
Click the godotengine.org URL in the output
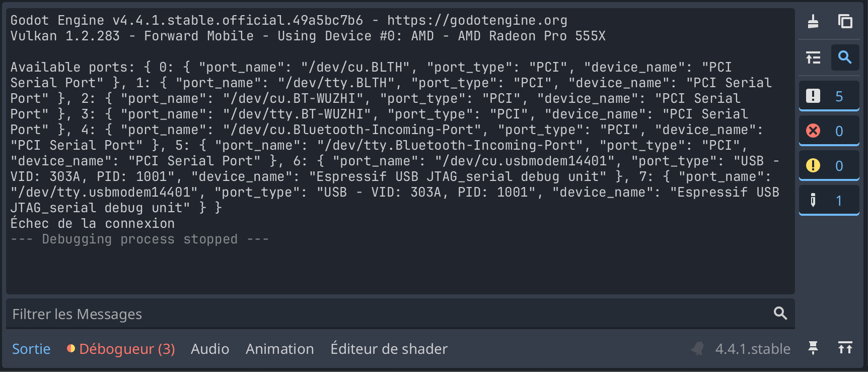tap(477, 20)
